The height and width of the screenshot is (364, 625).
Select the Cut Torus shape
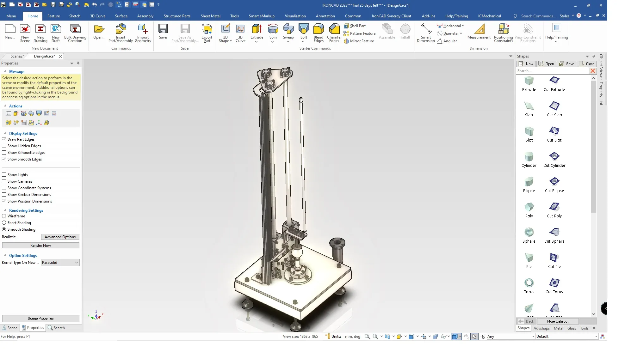point(554,283)
